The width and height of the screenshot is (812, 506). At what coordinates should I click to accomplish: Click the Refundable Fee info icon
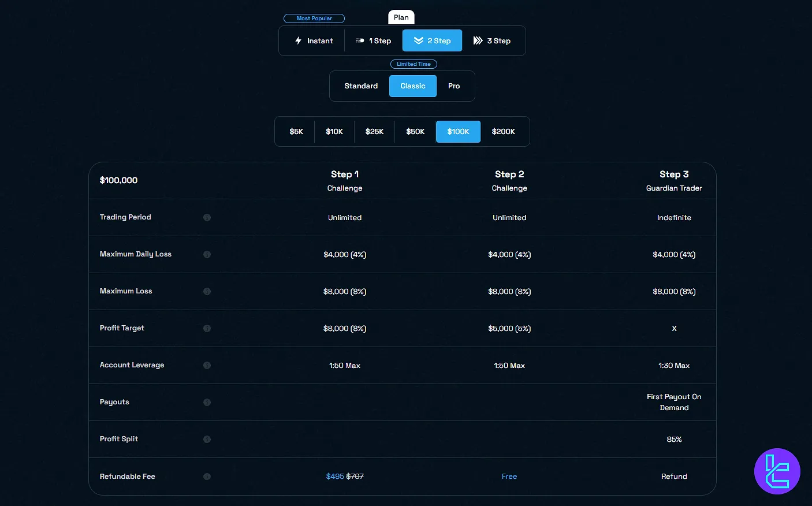[207, 477]
